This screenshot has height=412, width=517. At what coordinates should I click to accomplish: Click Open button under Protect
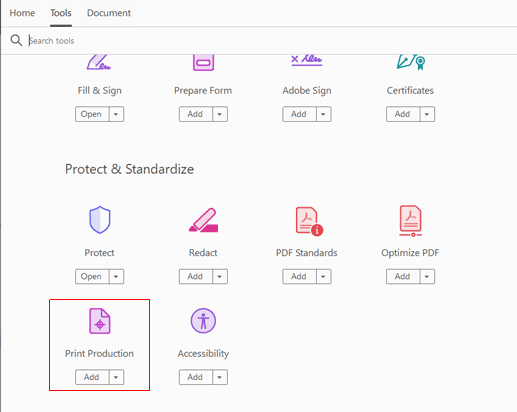[x=92, y=276]
